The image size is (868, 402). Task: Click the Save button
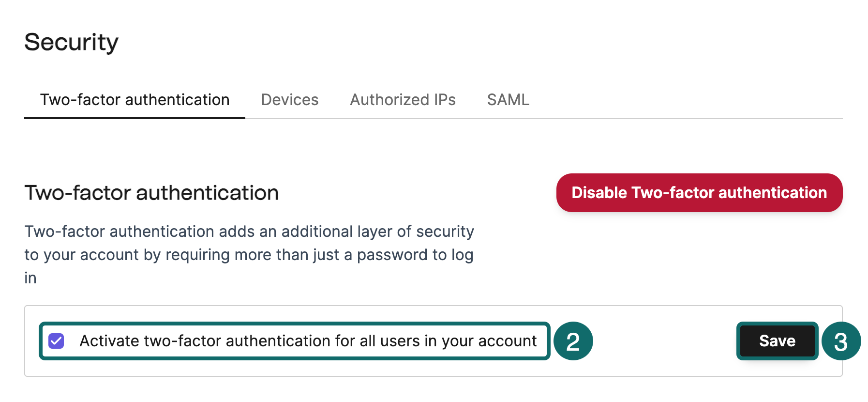tap(777, 341)
